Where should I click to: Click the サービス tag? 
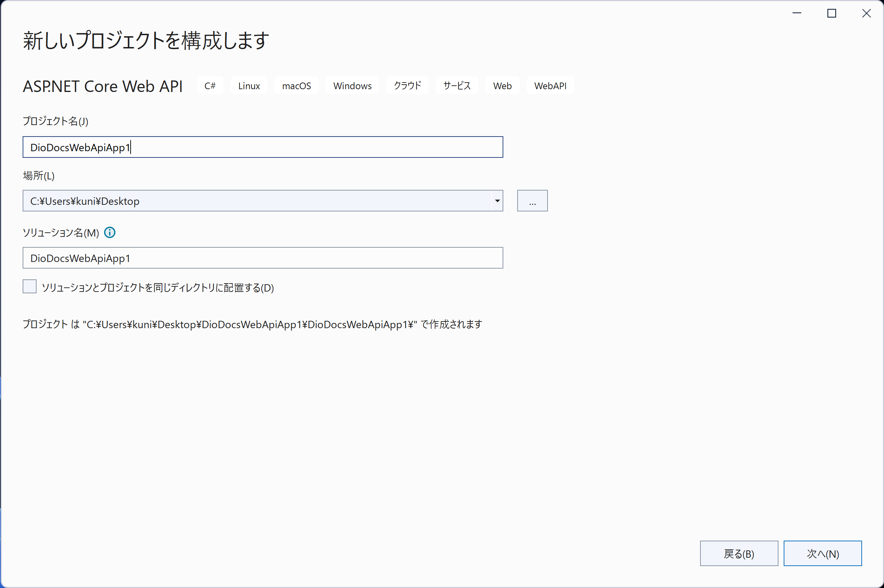click(457, 85)
